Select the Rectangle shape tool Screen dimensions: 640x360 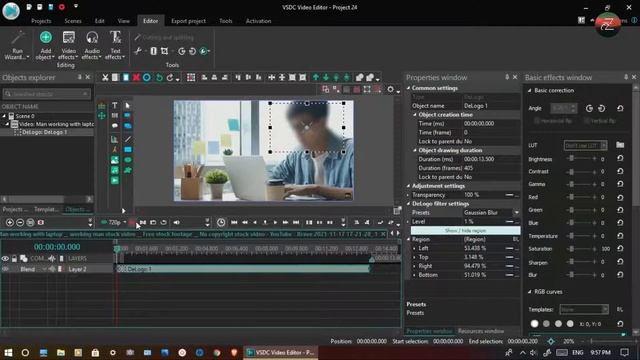pyautogui.click(x=128, y=149)
